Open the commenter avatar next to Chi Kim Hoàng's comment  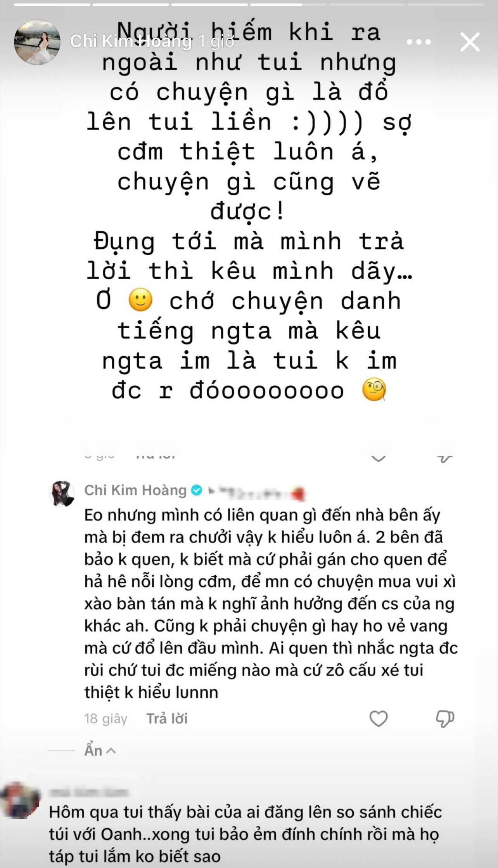(x=62, y=493)
